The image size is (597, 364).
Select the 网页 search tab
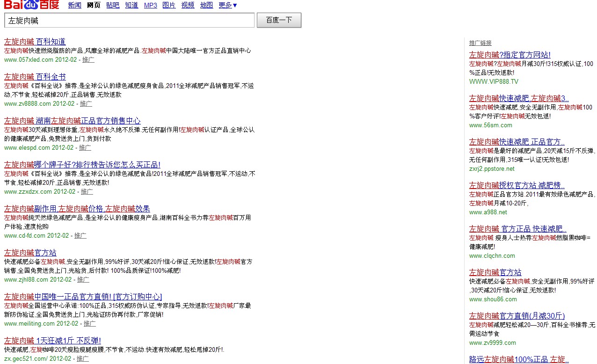point(94,5)
